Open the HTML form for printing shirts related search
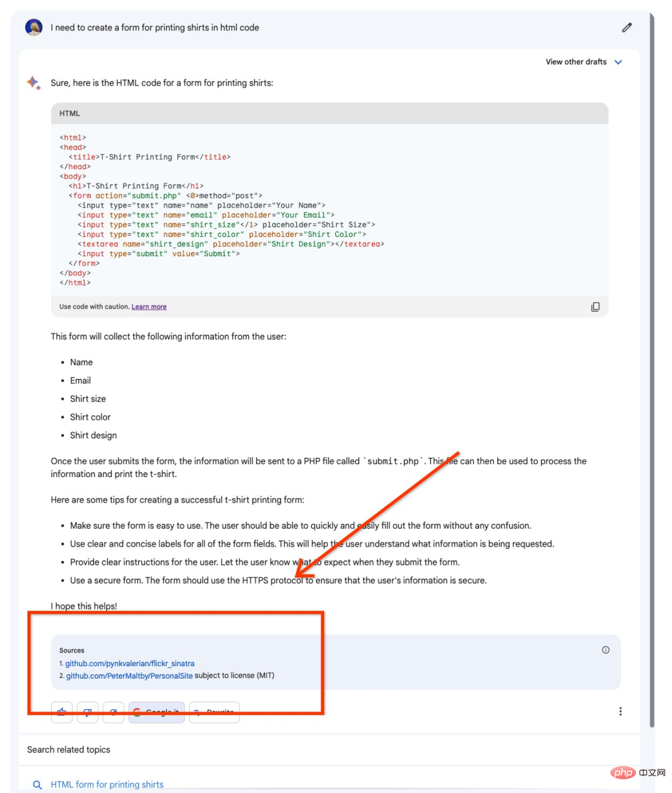672x793 pixels. click(107, 784)
